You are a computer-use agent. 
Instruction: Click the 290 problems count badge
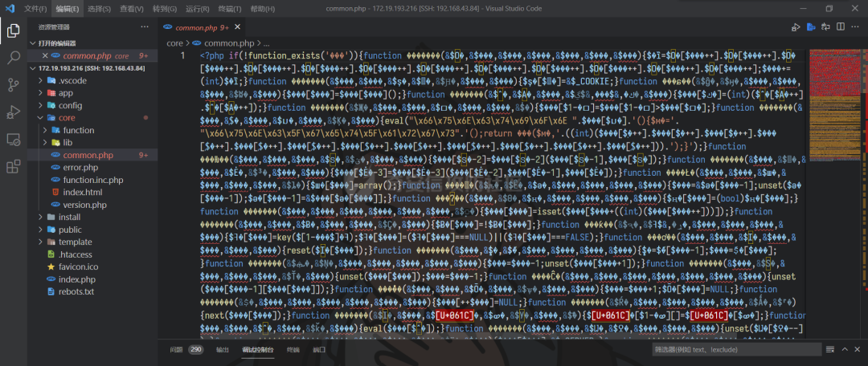tap(195, 350)
